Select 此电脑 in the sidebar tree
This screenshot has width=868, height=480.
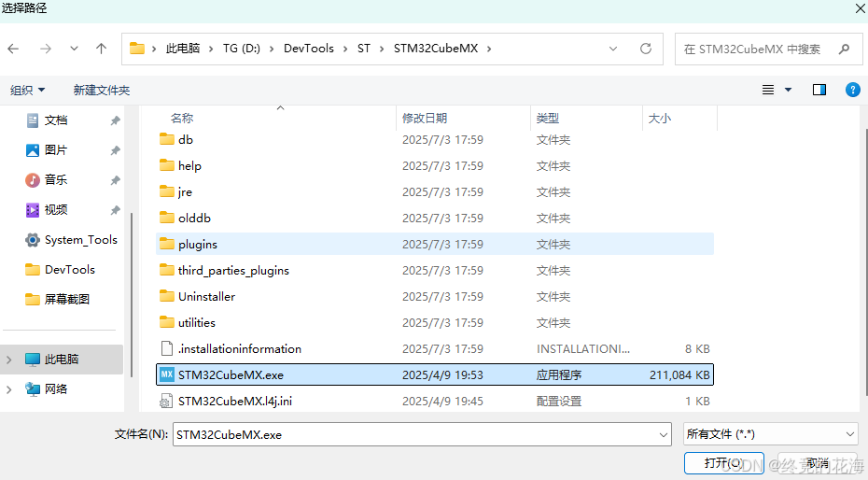(62, 360)
